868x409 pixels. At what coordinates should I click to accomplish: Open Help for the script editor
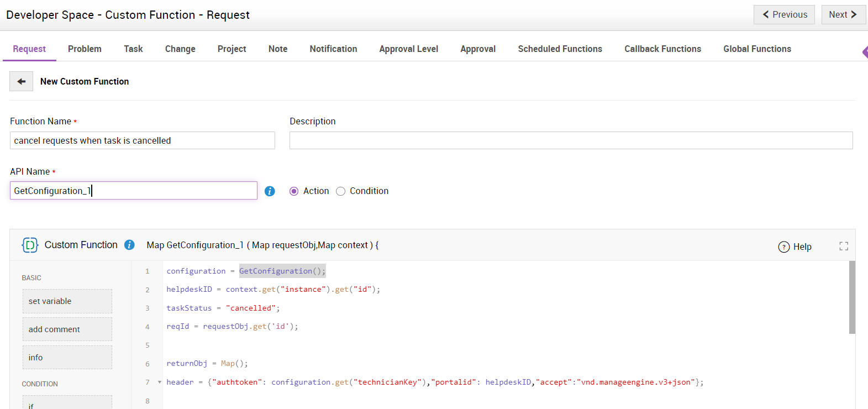tap(795, 247)
